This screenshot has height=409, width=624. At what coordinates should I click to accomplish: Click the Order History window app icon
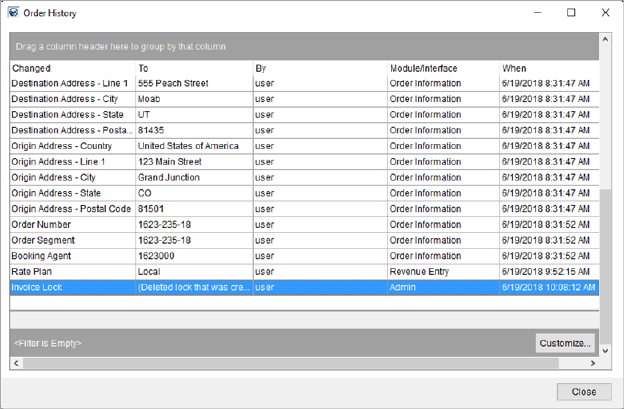tap(13, 13)
